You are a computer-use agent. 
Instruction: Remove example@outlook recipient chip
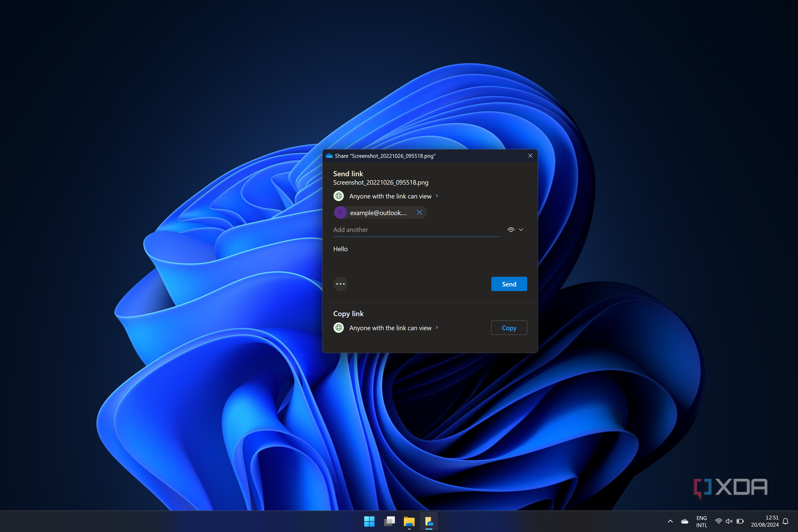(x=419, y=212)
